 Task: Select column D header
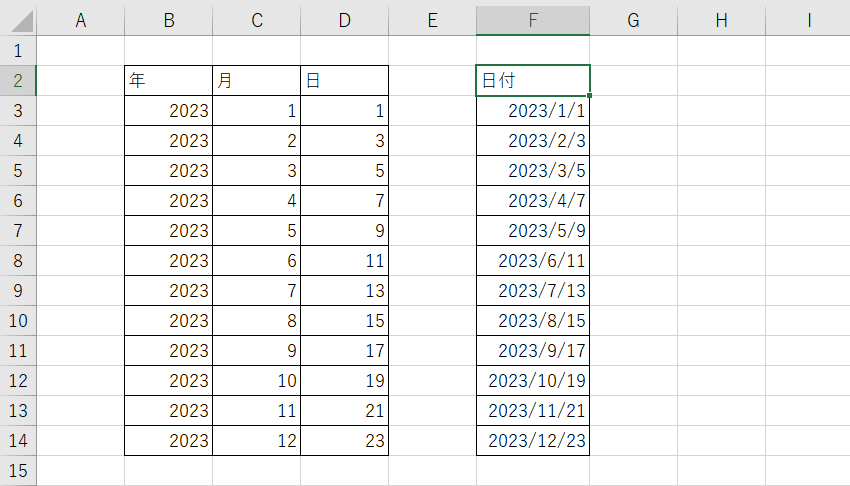pyautogui.click(x=344, y=20)
